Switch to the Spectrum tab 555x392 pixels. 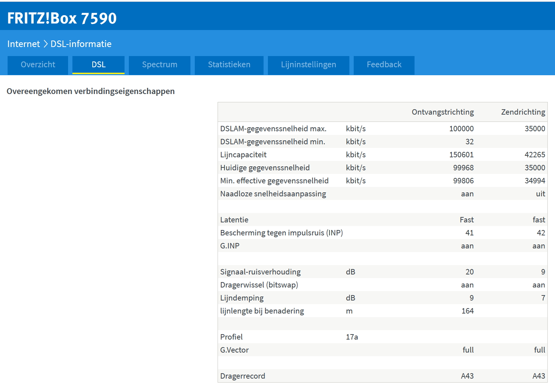[160, 65]
